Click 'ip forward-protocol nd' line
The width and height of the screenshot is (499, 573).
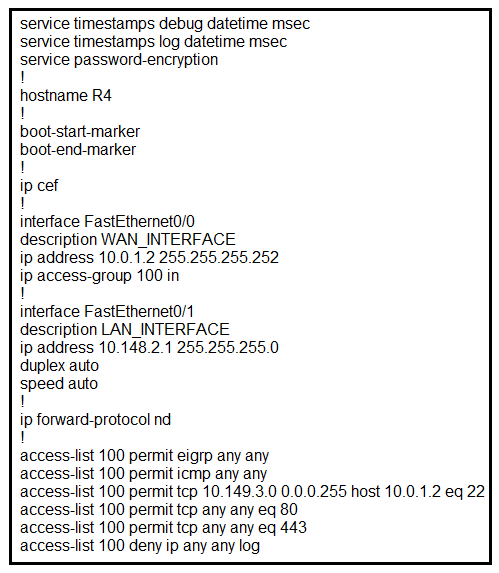(x=95, y=420)
